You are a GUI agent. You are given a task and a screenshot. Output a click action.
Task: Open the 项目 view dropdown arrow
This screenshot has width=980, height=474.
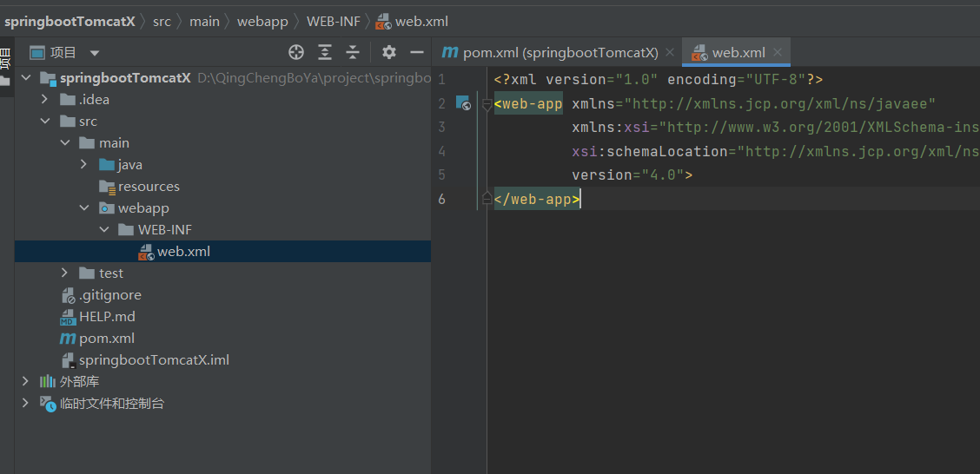point(95,53)
